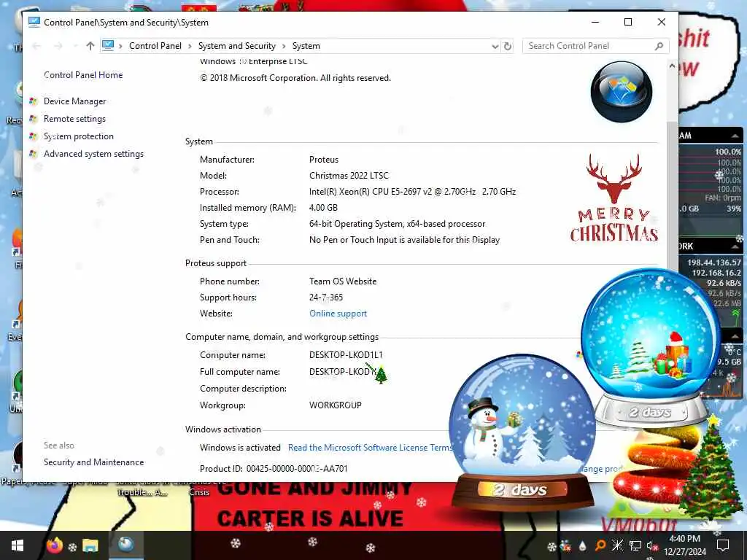Open the notification center icon

[723, 545]
